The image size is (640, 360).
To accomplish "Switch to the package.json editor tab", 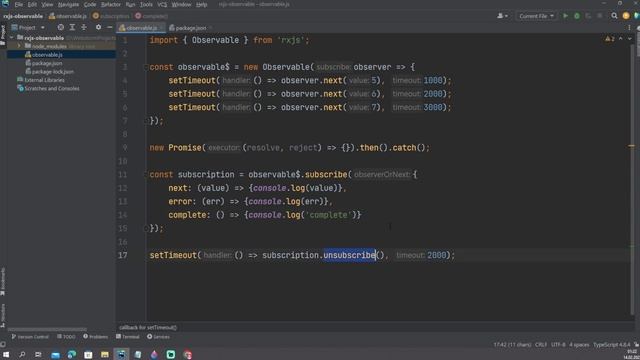I will pyautogui.click(x=188, y=28).
